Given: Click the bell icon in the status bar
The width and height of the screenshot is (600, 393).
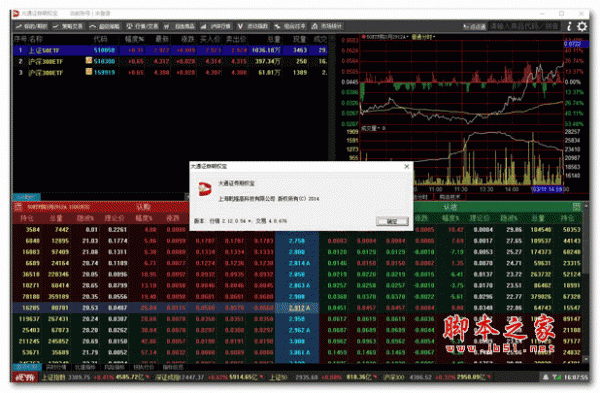Looking at the screenshot, I should coord(545,377).
